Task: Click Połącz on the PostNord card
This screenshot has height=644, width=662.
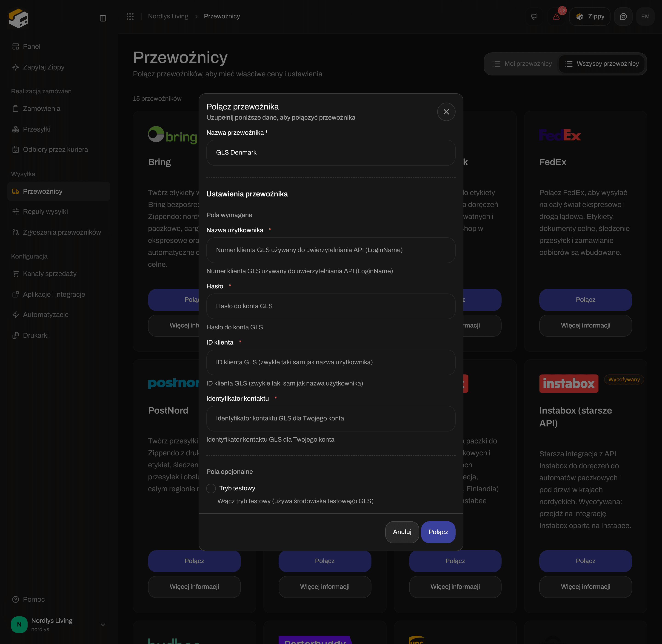Action: (x=194, y=561)
